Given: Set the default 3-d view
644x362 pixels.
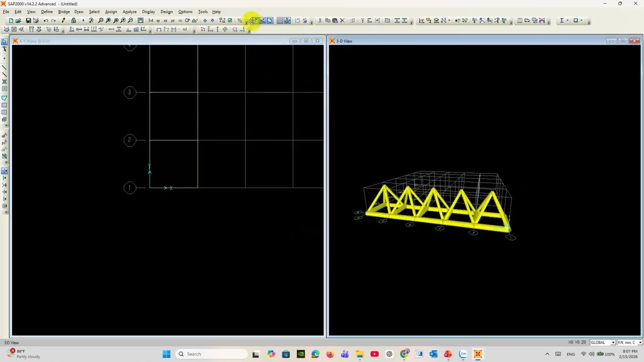Looking at the screenshot, I should point(150,21).
